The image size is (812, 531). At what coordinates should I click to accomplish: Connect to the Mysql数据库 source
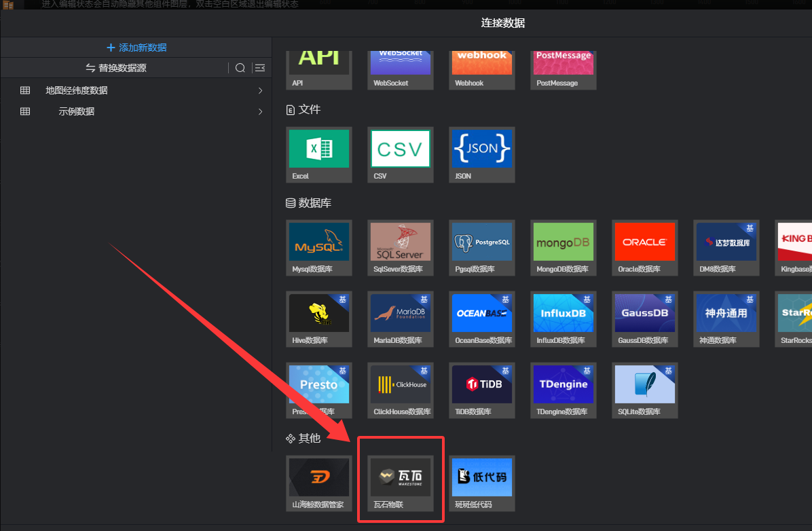tap(318, 248)
